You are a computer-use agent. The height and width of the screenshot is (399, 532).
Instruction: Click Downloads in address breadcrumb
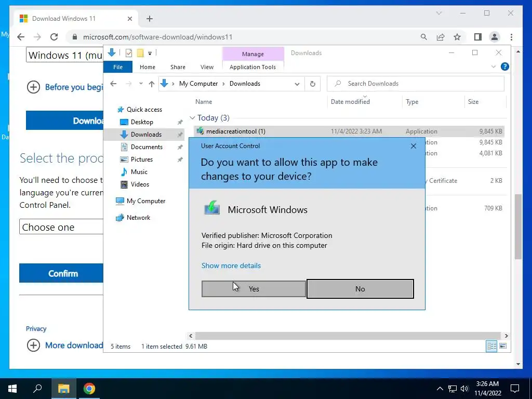(x=245, y=84)
